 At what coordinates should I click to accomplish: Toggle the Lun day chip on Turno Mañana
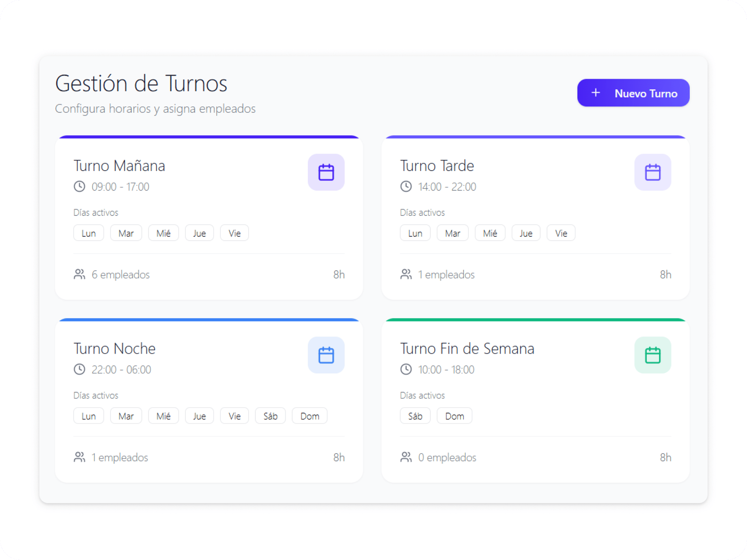pos(89,233)
